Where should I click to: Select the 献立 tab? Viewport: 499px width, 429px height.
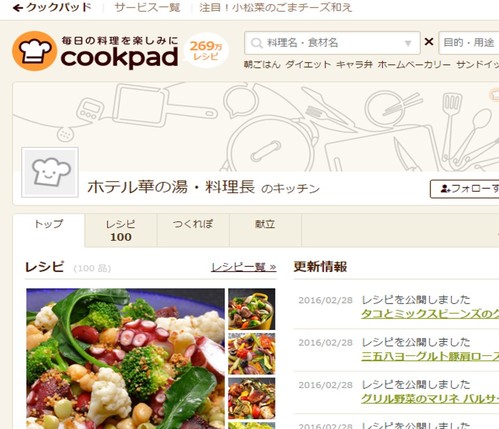[x=265, y=230]
